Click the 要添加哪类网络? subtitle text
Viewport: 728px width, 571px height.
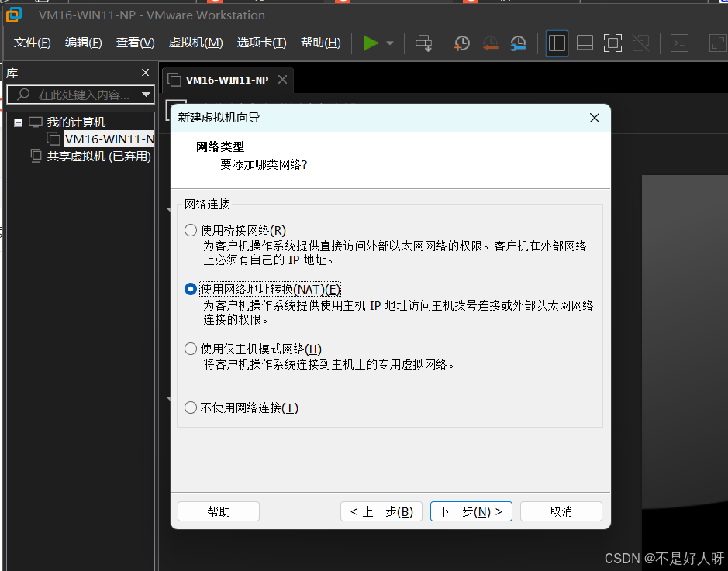click(264, 164)
